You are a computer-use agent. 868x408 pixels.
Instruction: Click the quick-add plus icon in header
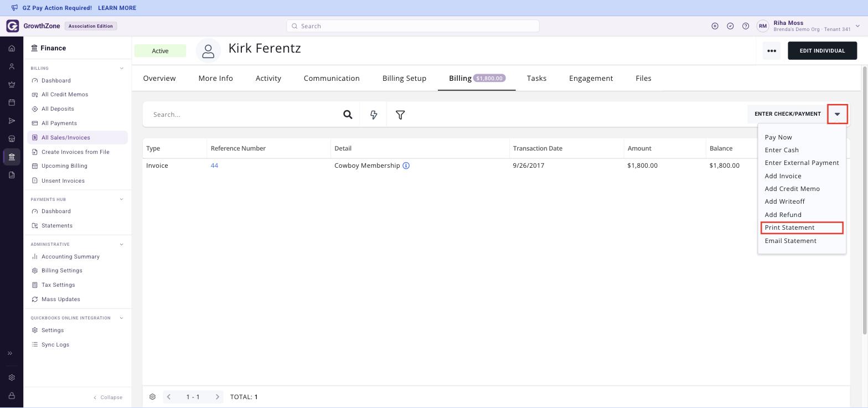(715, 26)
